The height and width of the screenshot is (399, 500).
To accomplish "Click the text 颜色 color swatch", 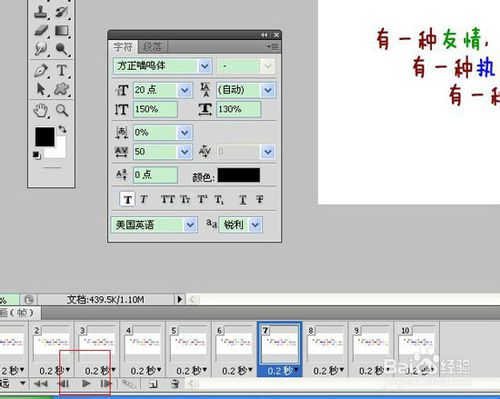I will coord(239,175).
